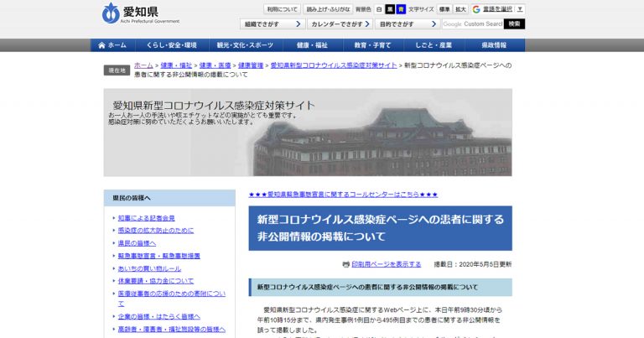
Task: Open the 緊急事態宣言・緊急事態措置 sidebar link
Action: click(x=159, y=256)
